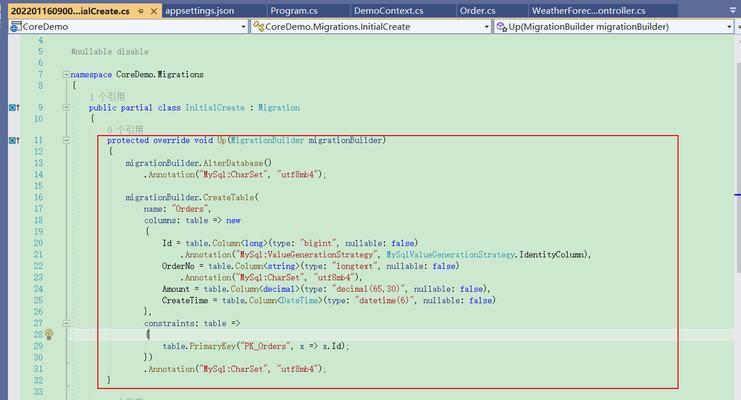The image size is (741, 400).
Task: Click the '1 个引用' CodeLens above class
Action: click(107, 96)
